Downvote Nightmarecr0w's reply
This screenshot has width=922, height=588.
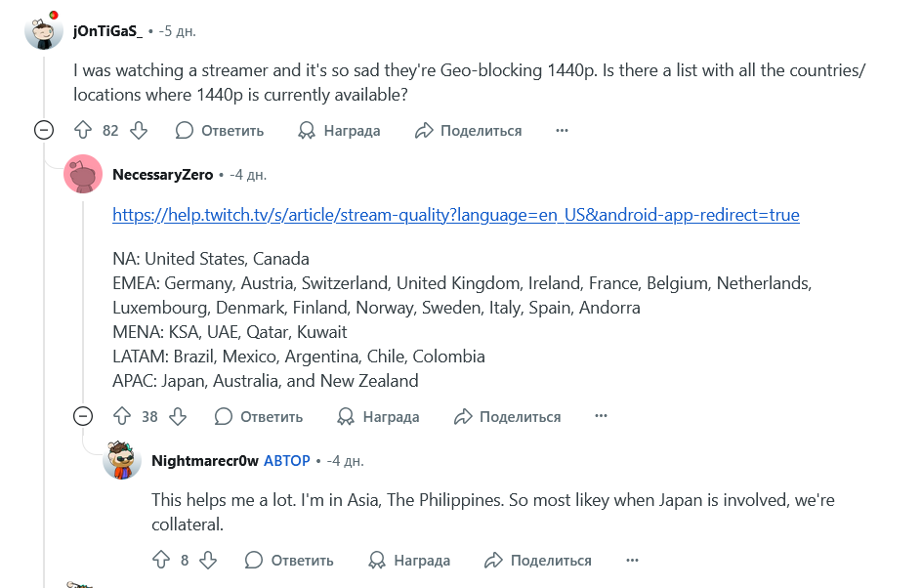coord(208,560)
